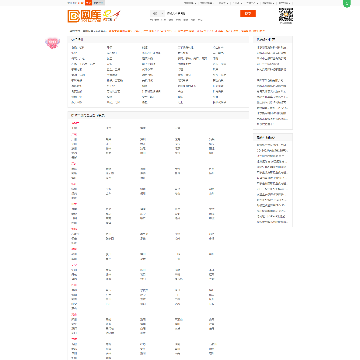
Task: Select the orange highlighted tab in the top bar
Action: [x=88, y=3]
